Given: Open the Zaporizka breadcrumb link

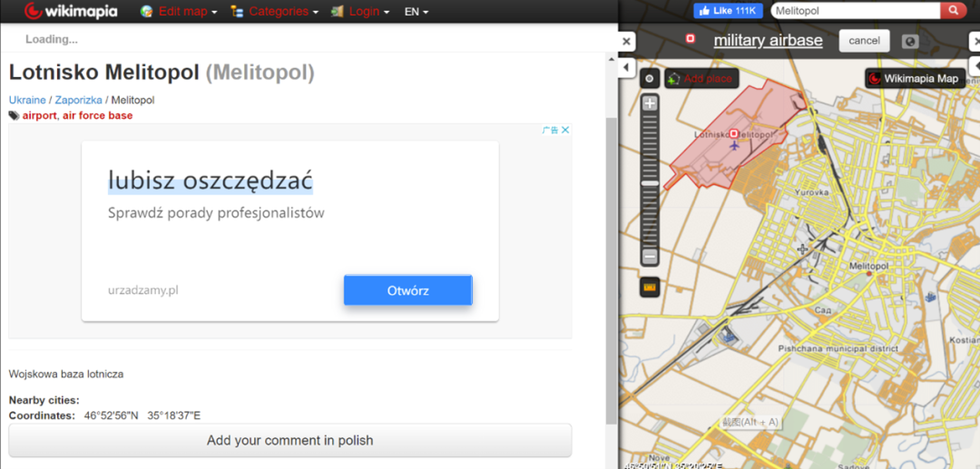Looking at the screenshot, I should 79,100.
